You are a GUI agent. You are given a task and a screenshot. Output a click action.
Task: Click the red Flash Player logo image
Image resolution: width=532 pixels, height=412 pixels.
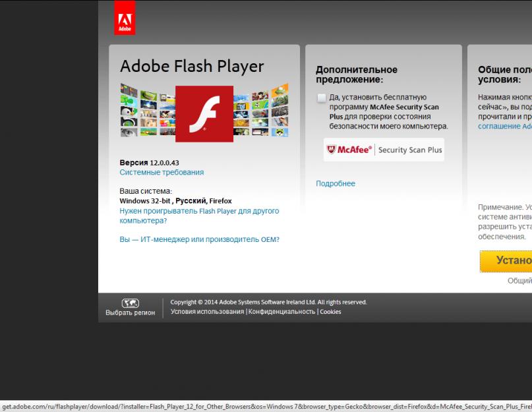(x=204, y=113)
